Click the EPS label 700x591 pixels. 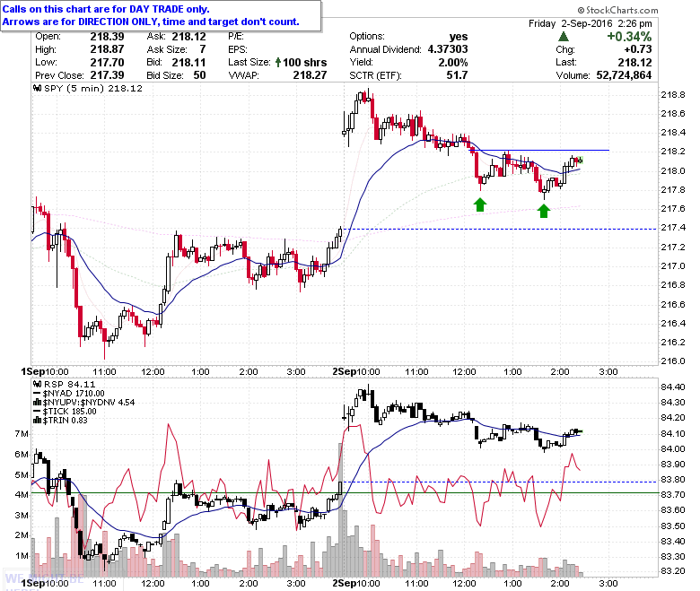[x=238, y=49]
